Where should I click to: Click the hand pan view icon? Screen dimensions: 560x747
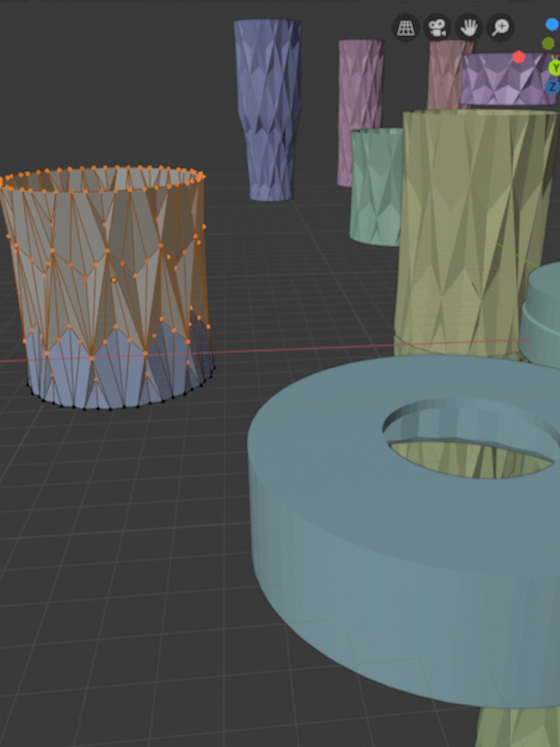tap(469, 27)
